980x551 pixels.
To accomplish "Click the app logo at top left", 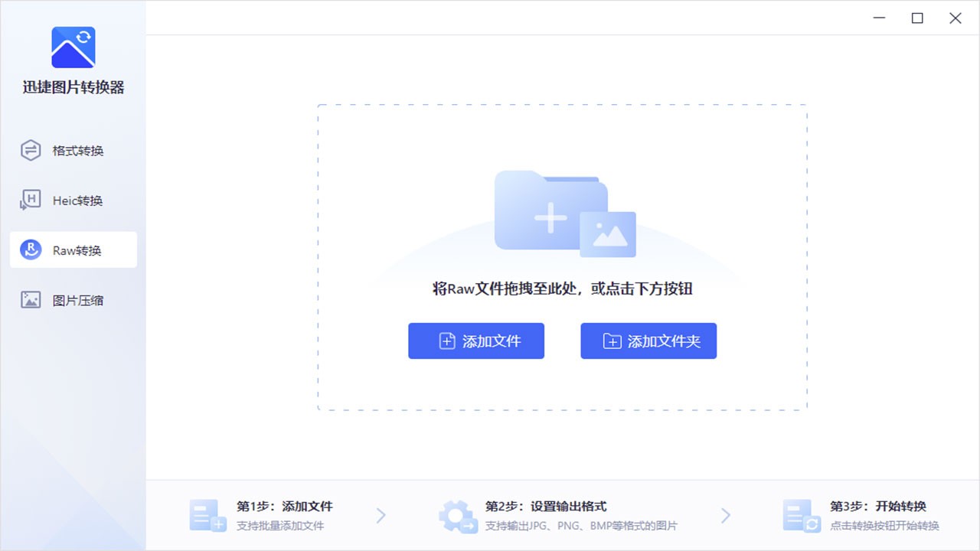I will coord(73,47).
